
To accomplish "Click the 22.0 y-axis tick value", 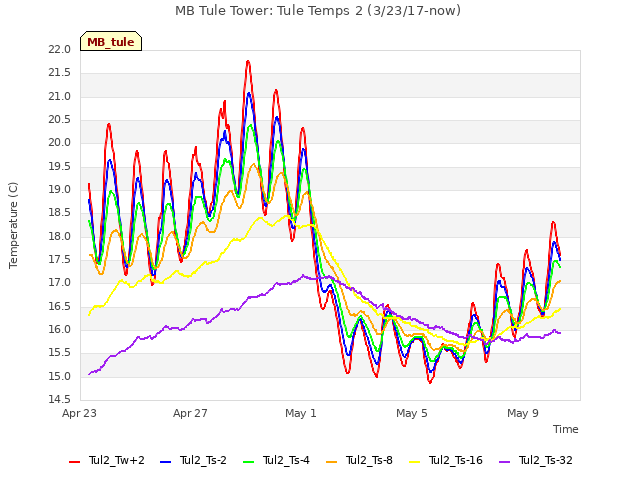I will [x=60, y=50].
